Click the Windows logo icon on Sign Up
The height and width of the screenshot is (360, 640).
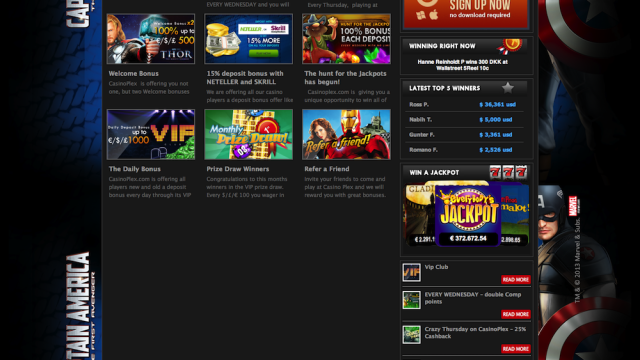421,15
